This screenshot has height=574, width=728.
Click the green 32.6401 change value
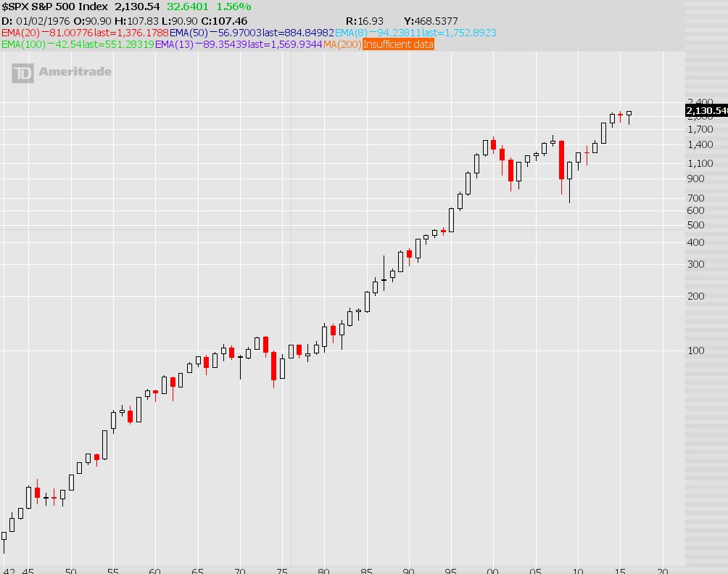tap(188, 7)
